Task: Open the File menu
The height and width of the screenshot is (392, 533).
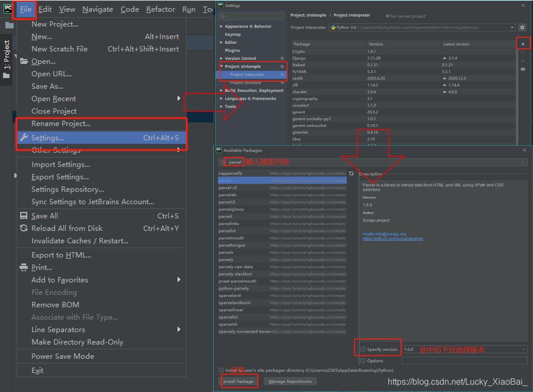Action: [26, 9]
